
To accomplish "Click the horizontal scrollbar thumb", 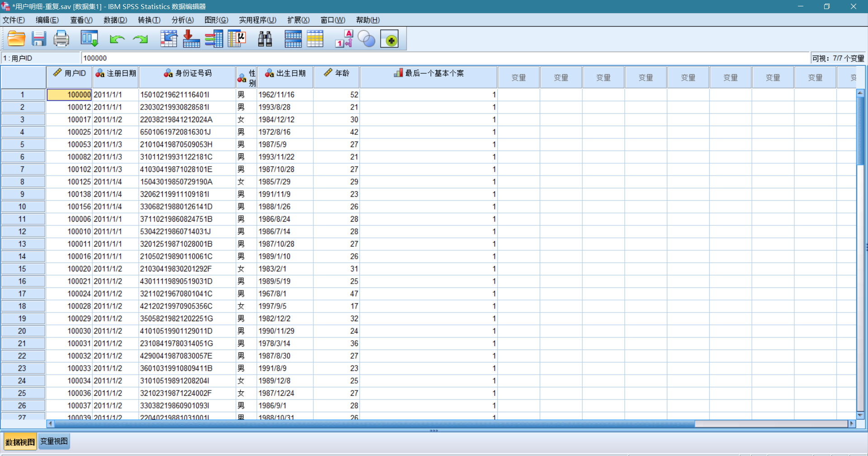I will tap(375, 424).
